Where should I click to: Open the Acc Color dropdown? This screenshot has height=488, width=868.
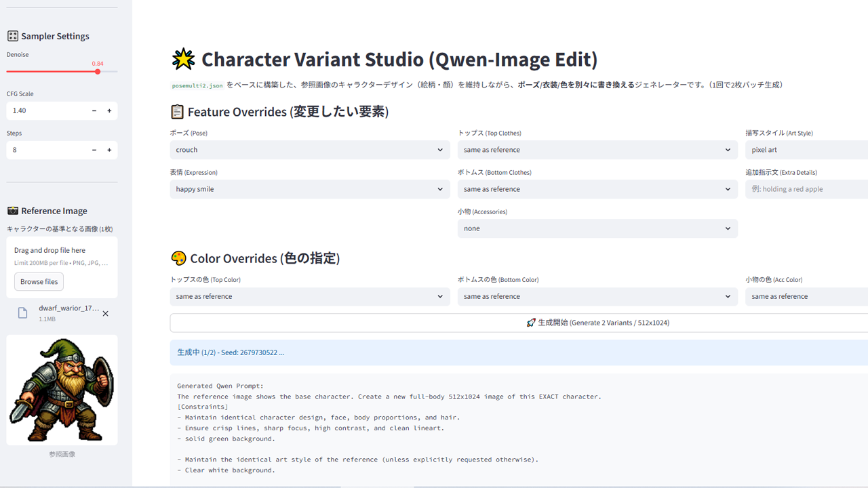point(807,296)
